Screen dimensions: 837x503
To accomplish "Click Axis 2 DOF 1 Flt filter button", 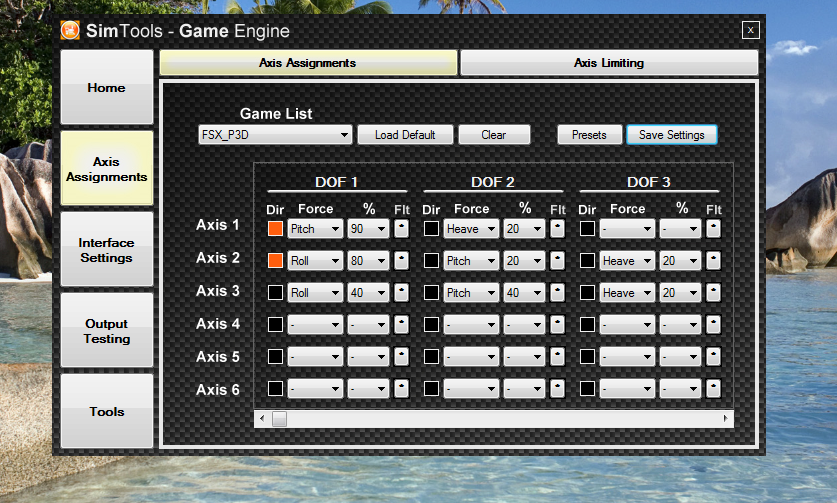I will 401,261.
